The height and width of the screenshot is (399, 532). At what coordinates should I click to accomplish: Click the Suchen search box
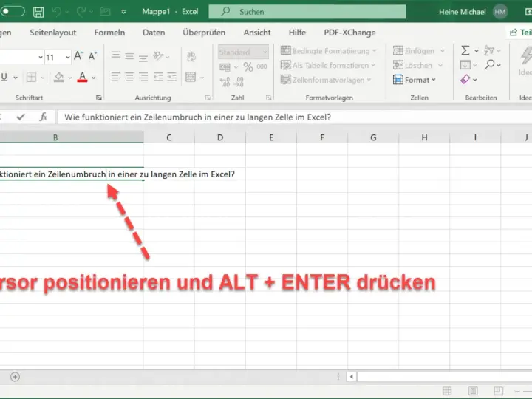[307, 12]
